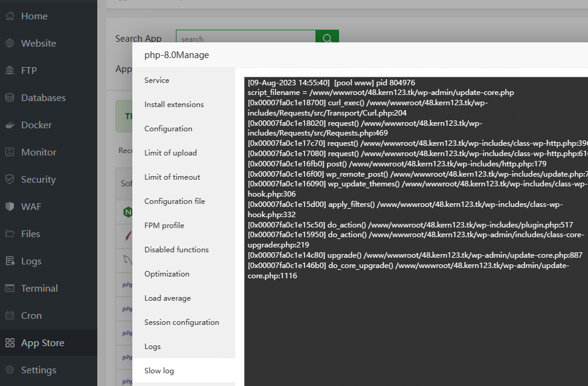Open Databases via its icon
Image resolution: width=588 pixels, height=386 pixels.
(10, 98)
